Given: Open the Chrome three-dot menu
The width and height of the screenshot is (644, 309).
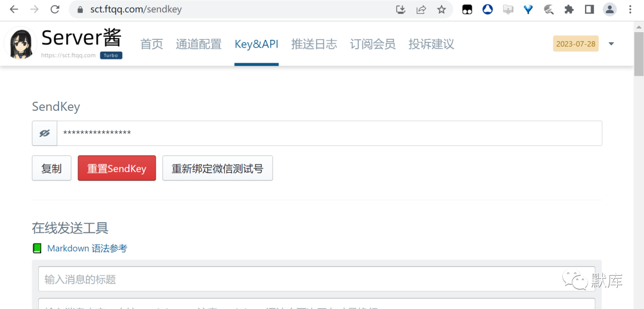Looking at the screenshot, I should point(630,10).
